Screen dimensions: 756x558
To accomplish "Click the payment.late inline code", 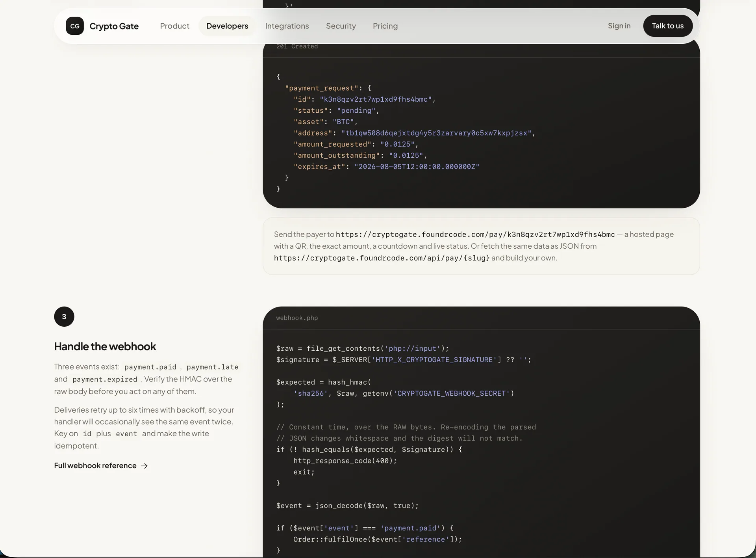I will tap(212, 367).
